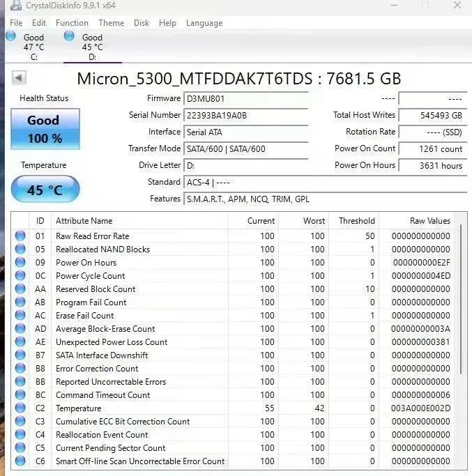472x476 pixels.
Task: Click status orb for Power On Hours row
Action: (x=20, y=262)
